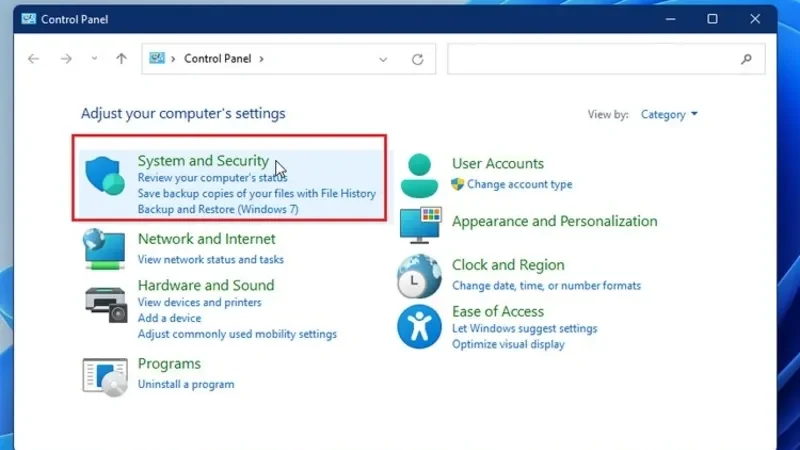Open the Ease of Access icon

[419, 327]
